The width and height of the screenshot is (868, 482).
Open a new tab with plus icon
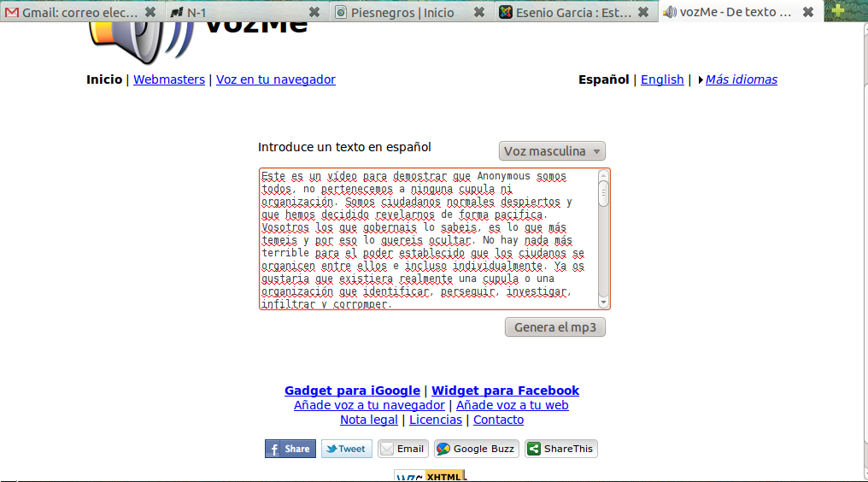[x=837, y=10]
